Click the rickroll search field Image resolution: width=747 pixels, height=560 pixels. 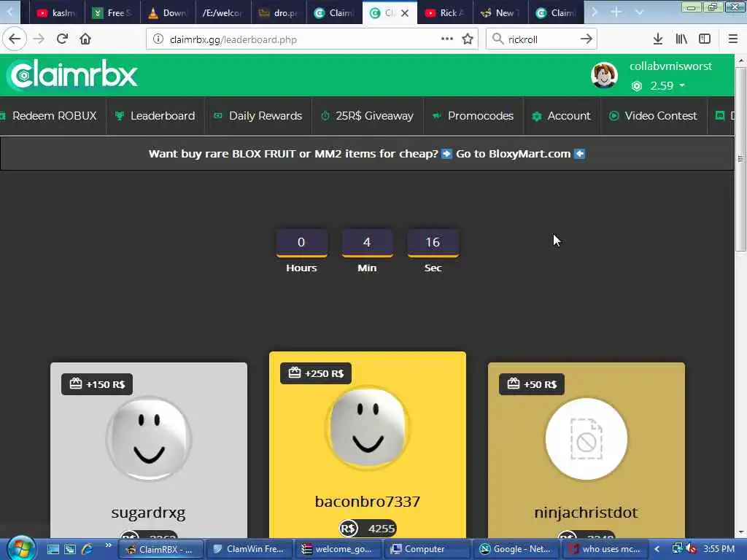coord(541,39)
